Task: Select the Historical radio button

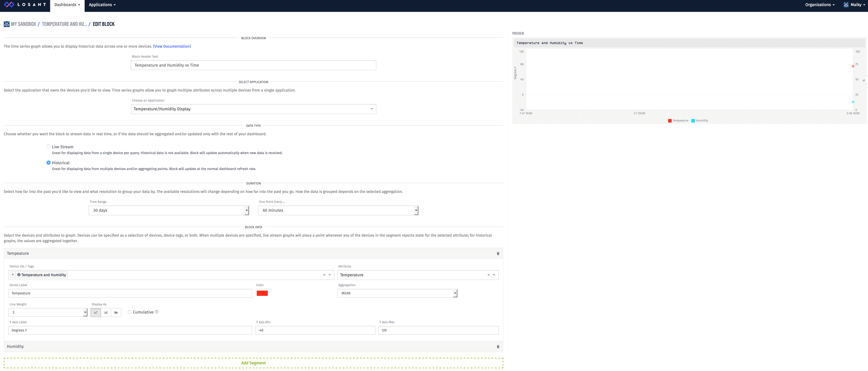Action: click(x=49, y=163)
